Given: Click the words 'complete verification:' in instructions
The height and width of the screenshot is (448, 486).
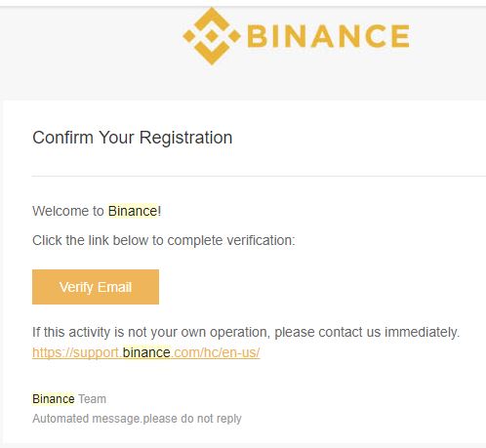Looking at the screenshot, I should [231, 240].
